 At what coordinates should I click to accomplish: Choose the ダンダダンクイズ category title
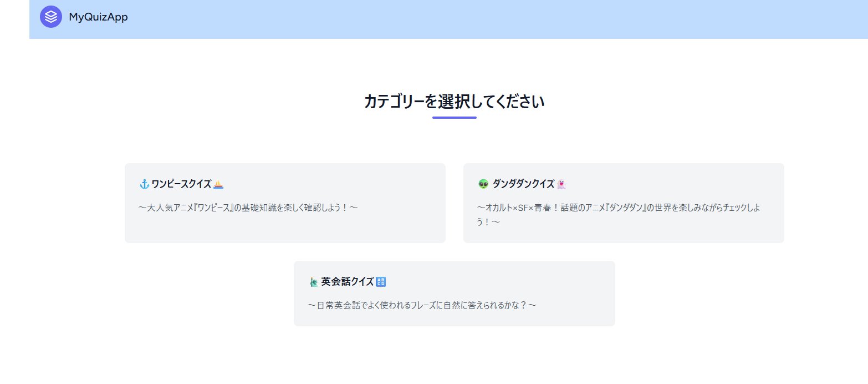523,184
